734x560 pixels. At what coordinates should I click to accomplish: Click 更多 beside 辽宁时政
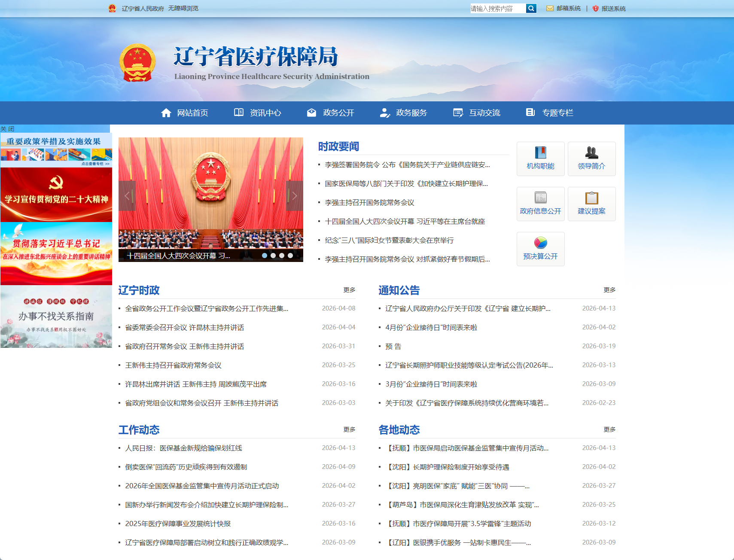(349, 289)
